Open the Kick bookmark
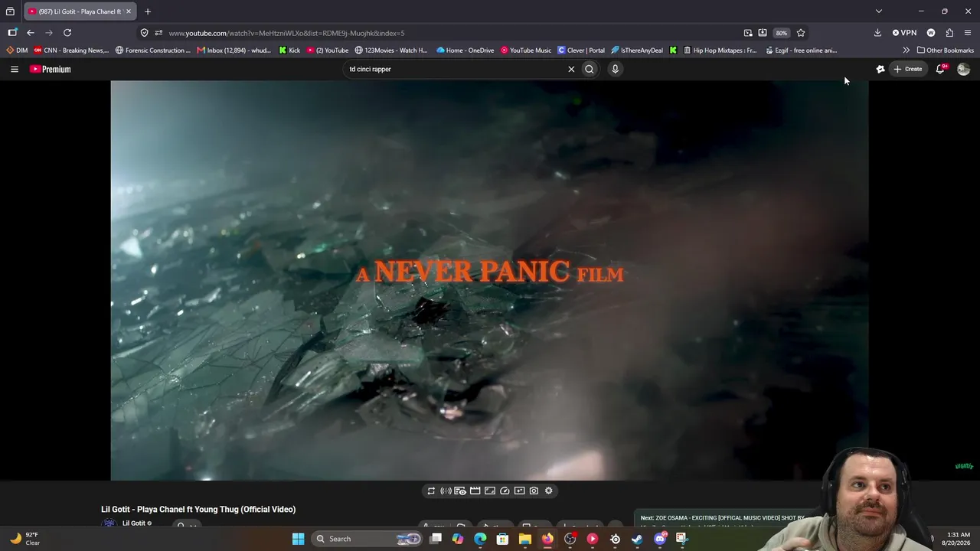This screenshot has height=551, width=980. (289, 51)
